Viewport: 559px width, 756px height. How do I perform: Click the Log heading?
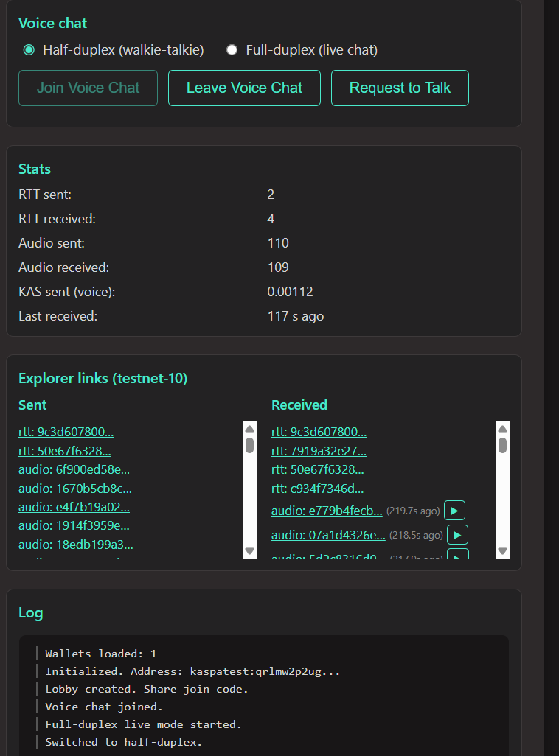[x=30, y=613]
